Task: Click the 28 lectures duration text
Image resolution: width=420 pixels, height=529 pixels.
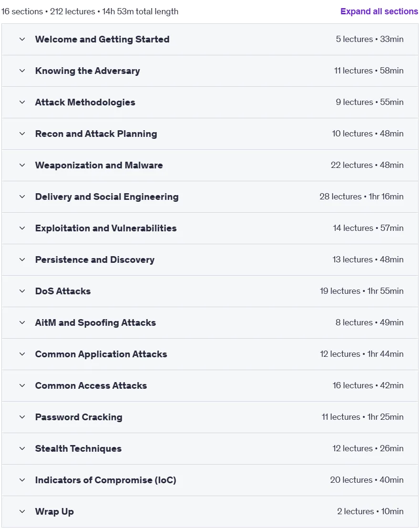Action: (361, 197)
